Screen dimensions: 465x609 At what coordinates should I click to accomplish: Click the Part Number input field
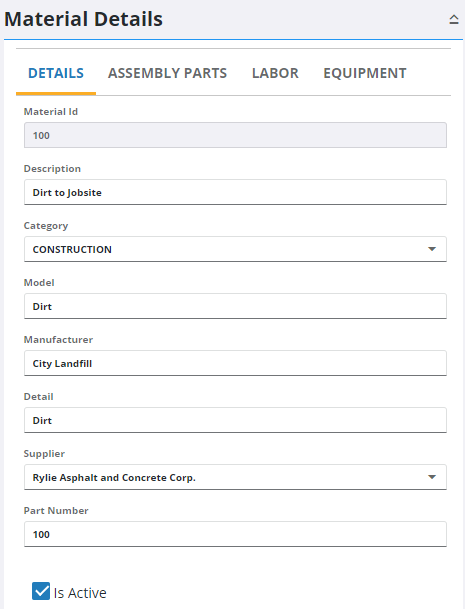tap(235, 534)
